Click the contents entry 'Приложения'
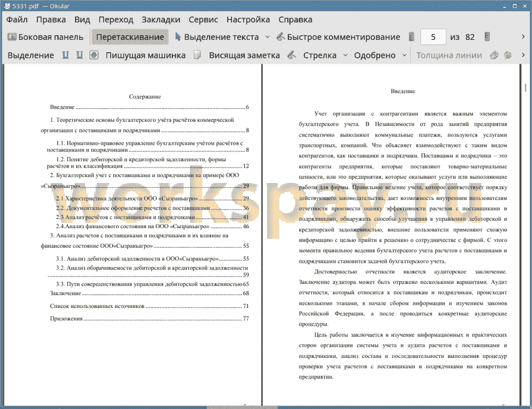The height and width of the screenshot is (409, 532). (149, 319)
